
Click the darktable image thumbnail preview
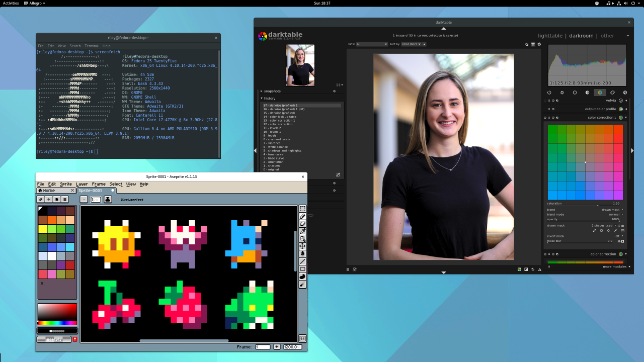coord(300,65)
